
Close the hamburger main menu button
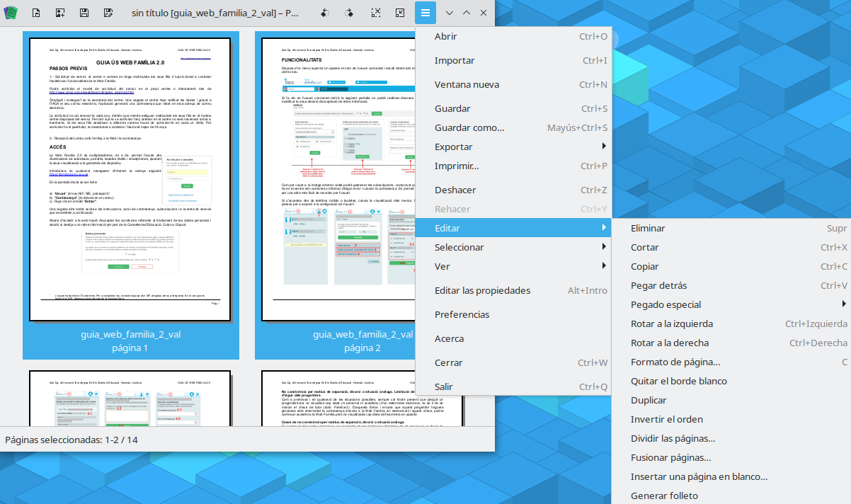(x=425, y=13)
